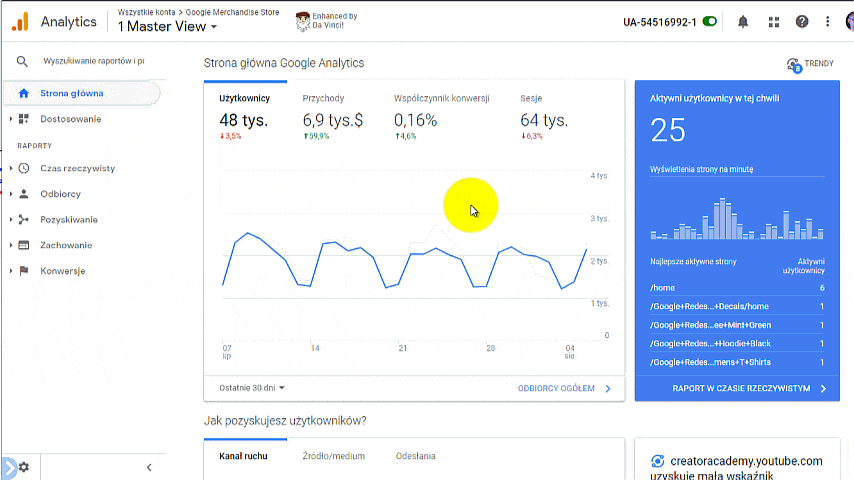Switch to the Odesłania tab
Screen dimensions: 854x480
click(416, 456)
